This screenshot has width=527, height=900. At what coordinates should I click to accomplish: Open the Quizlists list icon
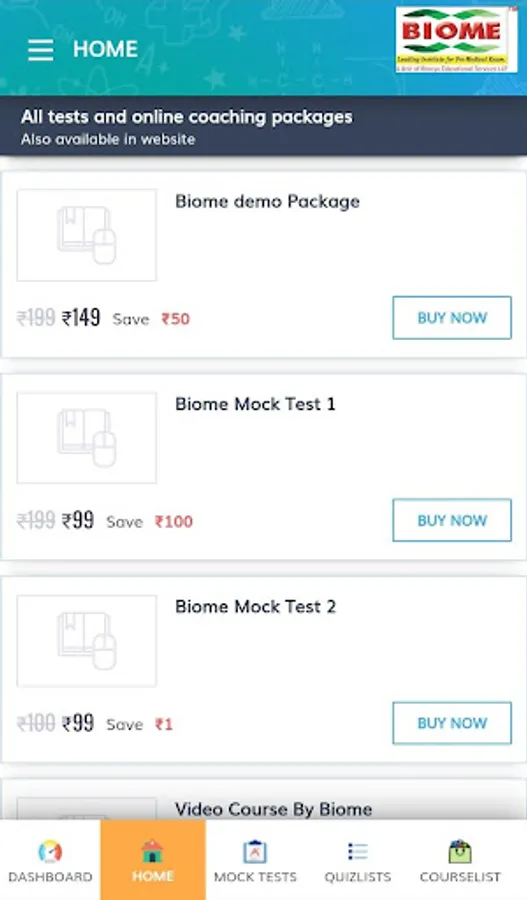(x=358, y=851)
